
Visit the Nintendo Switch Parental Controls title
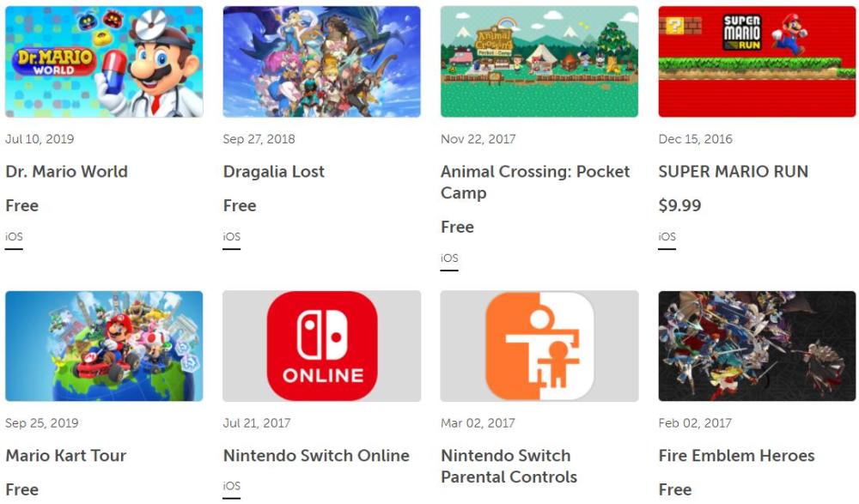pyautogui.click(x=509, y=466)
